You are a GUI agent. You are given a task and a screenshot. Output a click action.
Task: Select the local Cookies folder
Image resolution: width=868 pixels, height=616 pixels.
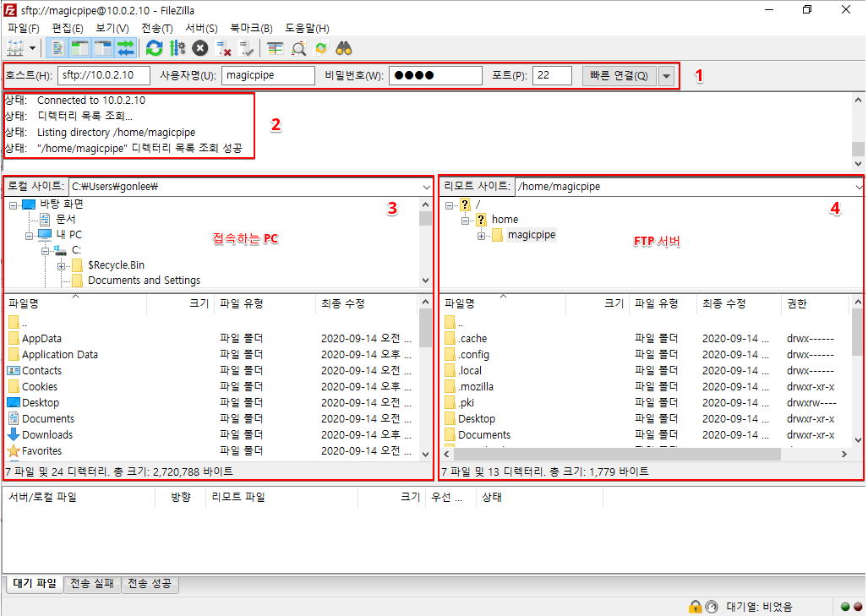[x=40, y=387]
